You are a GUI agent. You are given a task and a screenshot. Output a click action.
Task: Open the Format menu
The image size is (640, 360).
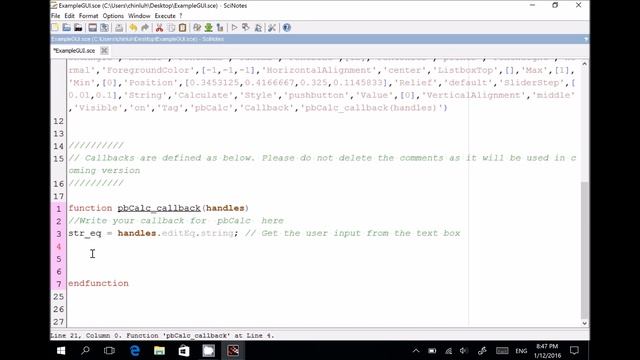click(x=89, y=16)
